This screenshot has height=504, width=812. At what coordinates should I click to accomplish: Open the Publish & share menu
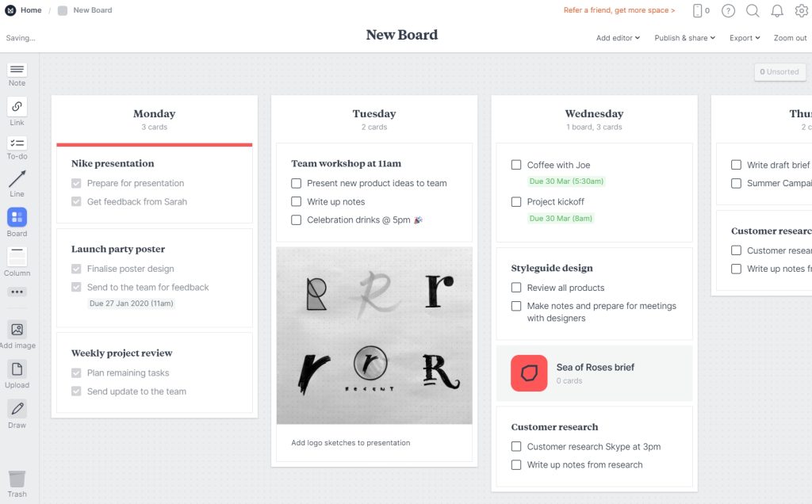coord(684,38)
